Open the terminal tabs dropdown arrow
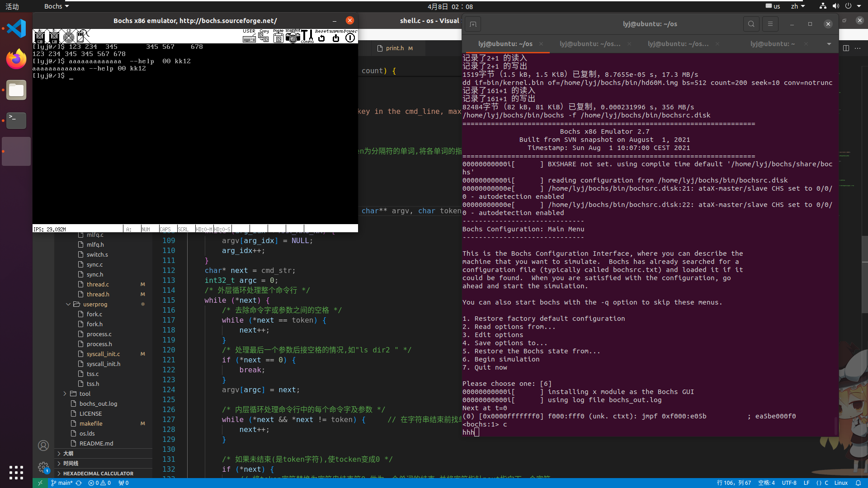The height and width of the screenshot is (488, 868). [x=829, y=44]
